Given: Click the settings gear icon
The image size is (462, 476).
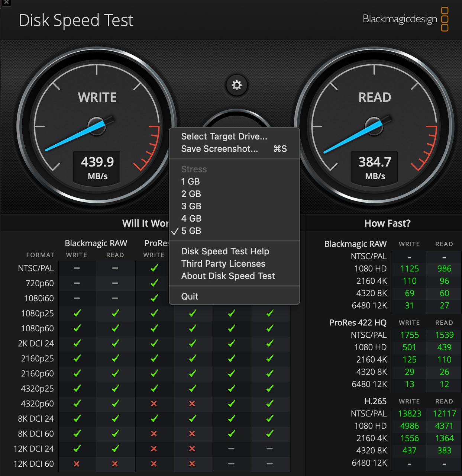Looking at the screenshot, I should [237, 85].
